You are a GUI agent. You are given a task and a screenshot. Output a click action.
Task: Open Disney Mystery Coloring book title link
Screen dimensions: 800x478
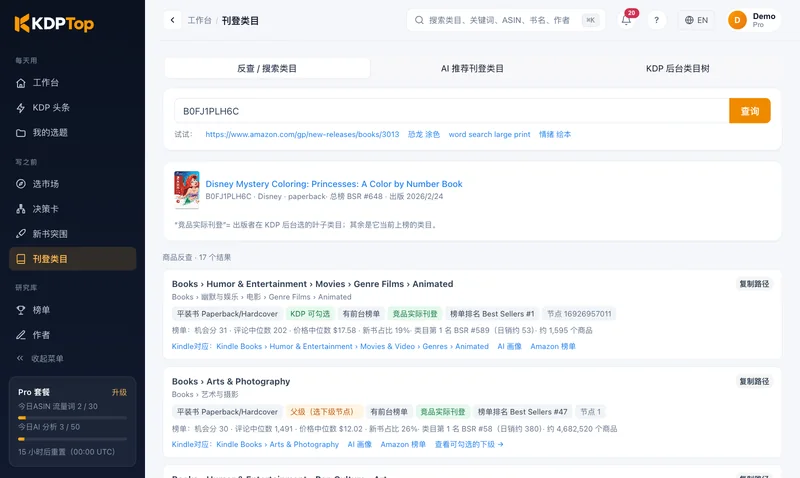(x=334, y=184)
